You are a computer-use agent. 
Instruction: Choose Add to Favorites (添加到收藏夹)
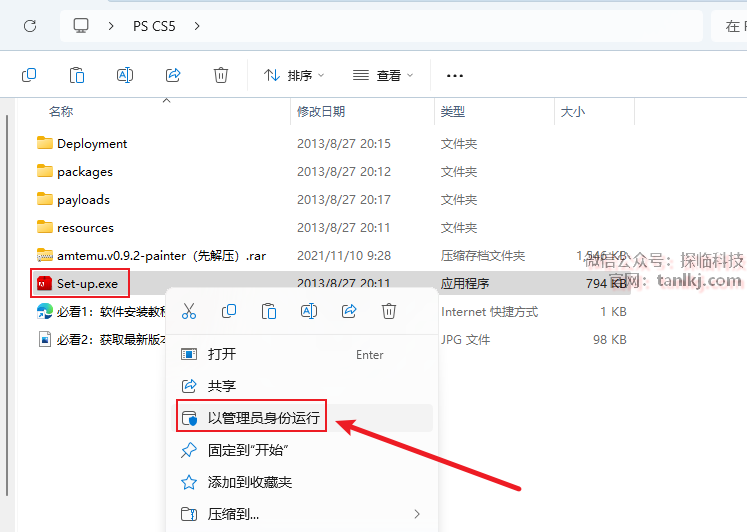point(302,482)
